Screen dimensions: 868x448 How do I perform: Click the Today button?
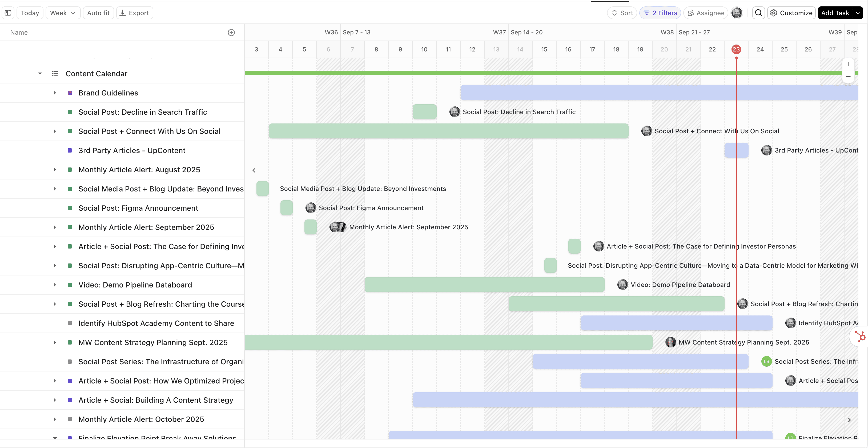[x=30, y=13]
